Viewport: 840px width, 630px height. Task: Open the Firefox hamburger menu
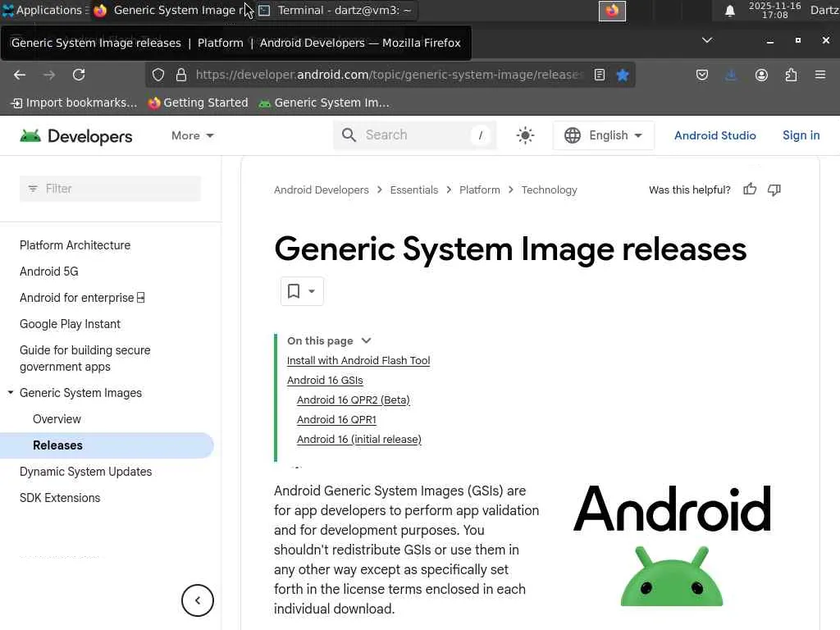coord(820,75)
